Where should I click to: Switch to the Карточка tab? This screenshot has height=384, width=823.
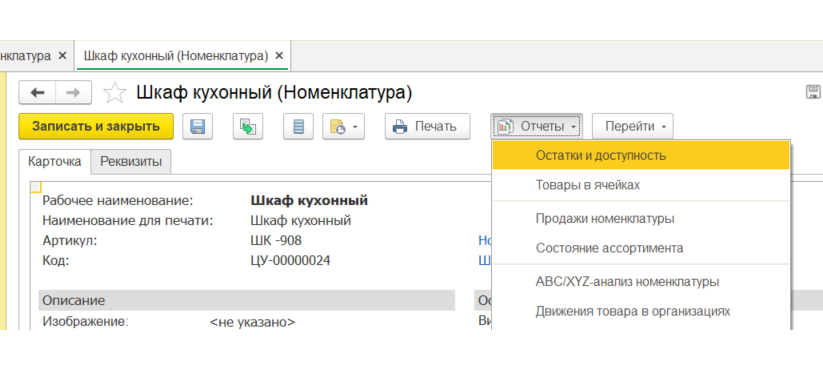tap(55, 161)
